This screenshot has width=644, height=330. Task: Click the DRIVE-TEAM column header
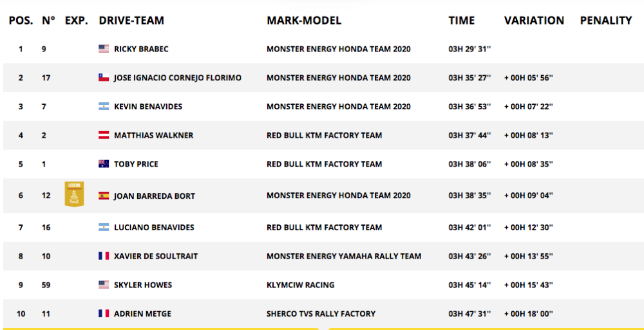131,21
